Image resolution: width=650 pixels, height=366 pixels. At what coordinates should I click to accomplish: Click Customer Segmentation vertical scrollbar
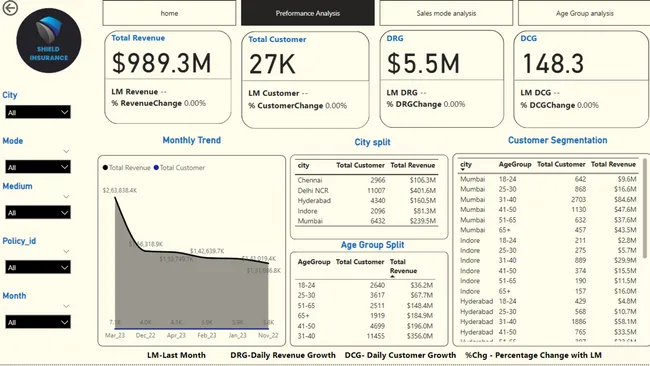pos(645,207)
